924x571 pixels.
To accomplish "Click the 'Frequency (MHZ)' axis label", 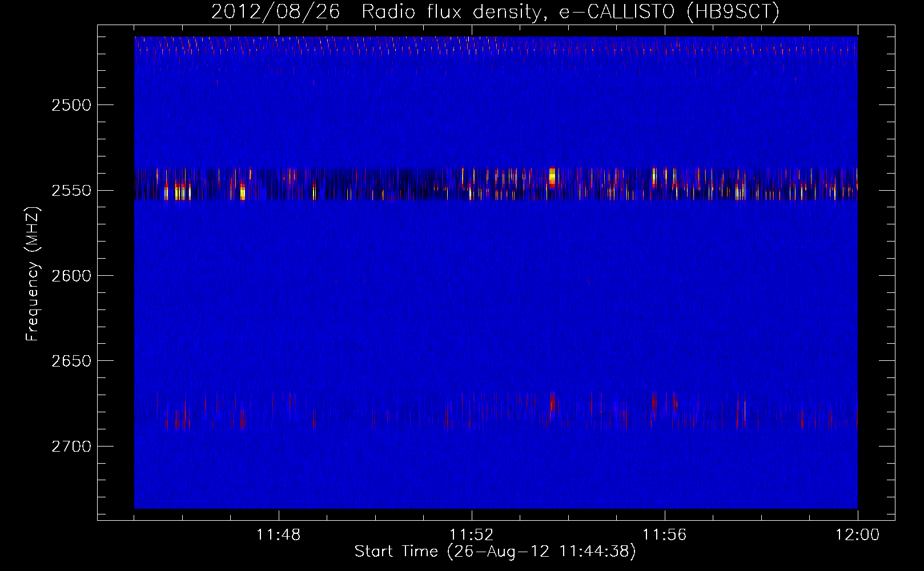I will click(33, 275).
